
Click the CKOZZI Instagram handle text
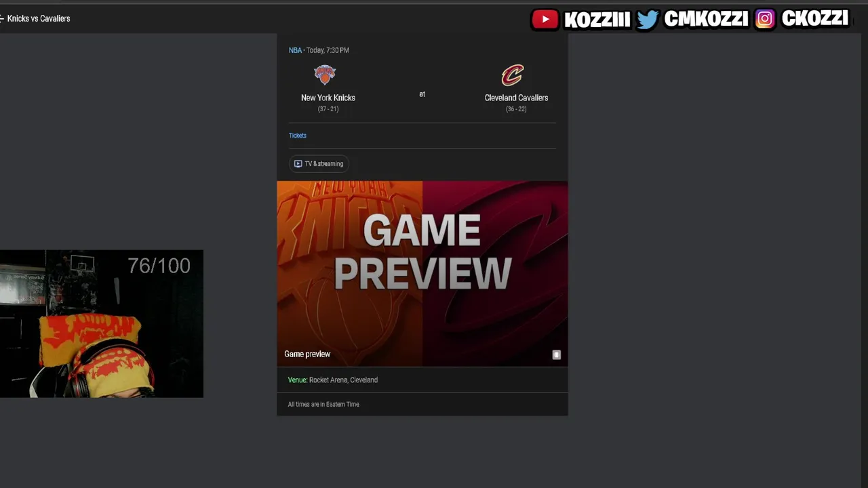[x=814, y=18]
